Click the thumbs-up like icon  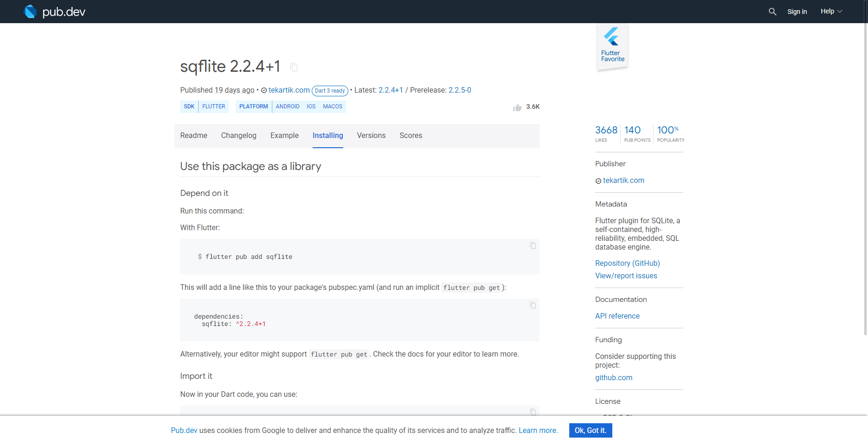(517, 107)
